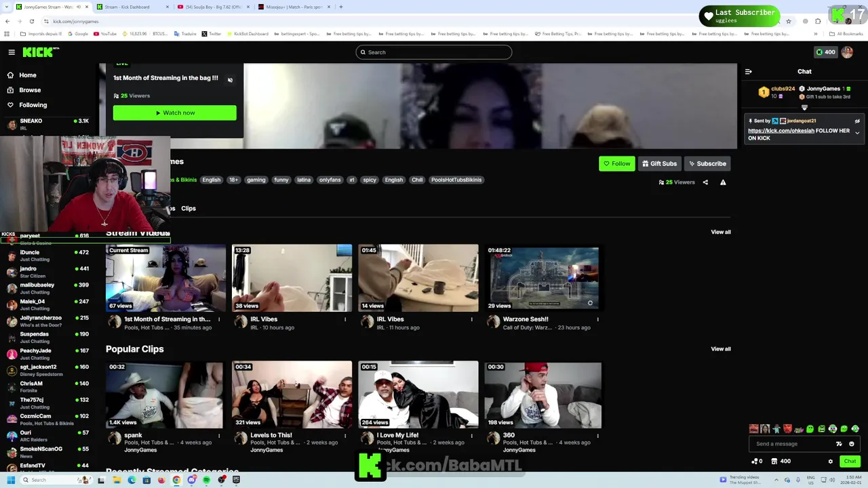Open SNEAKO channel in sidebar
This screenshot has width=868, height=488.
coord(47,124)
